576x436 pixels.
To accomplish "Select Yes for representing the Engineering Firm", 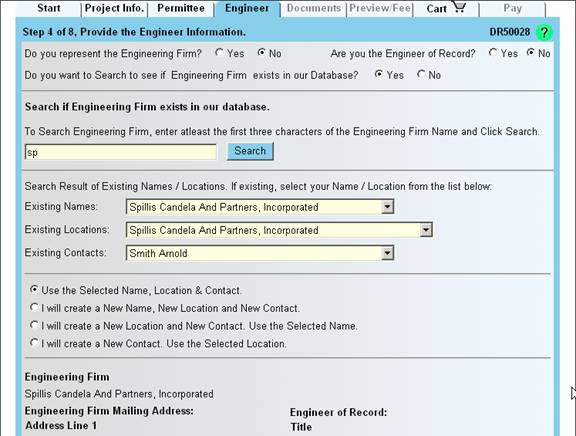I will tap(219, 53).
